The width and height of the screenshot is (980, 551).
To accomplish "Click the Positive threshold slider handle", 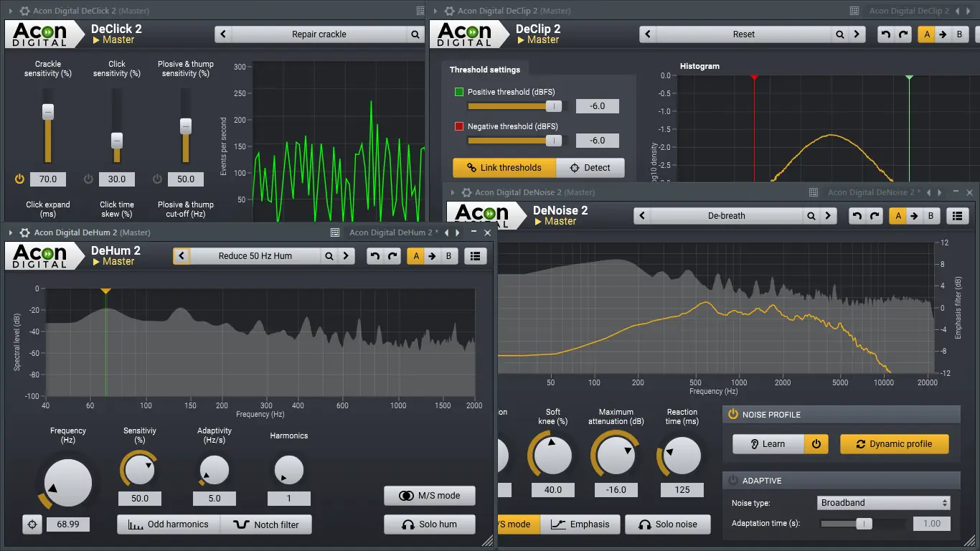I will [x=554, y=106].
